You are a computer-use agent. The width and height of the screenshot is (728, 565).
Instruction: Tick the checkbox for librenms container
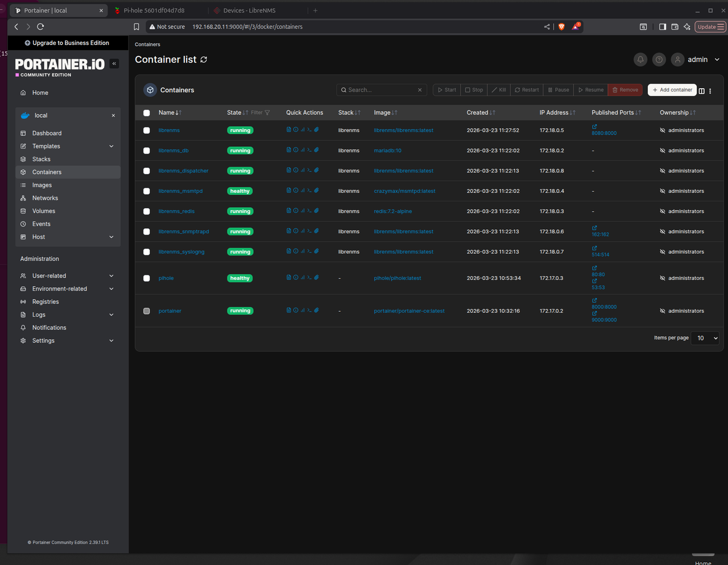147,130
